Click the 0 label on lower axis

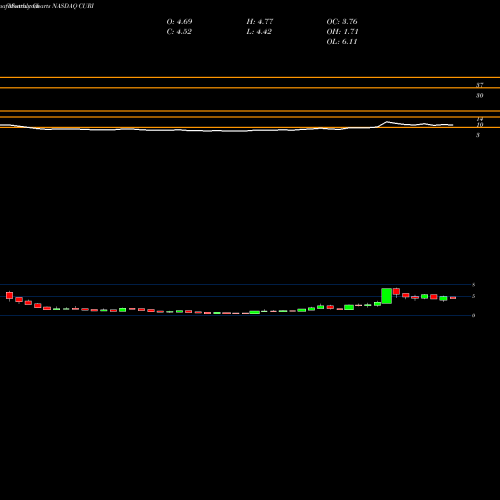coord(473,315)
